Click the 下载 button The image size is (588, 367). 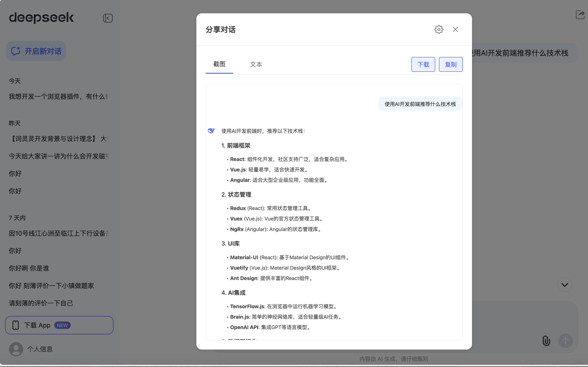pos(423,64)
